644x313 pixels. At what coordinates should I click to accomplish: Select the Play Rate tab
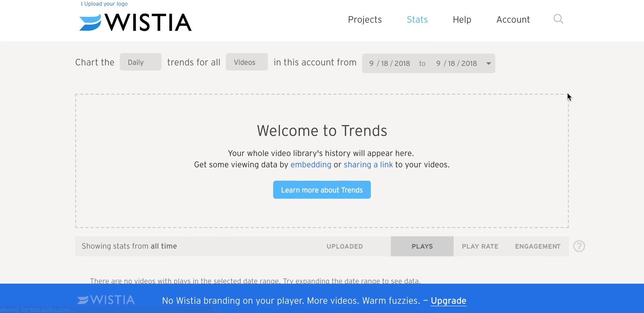[480, 246]
